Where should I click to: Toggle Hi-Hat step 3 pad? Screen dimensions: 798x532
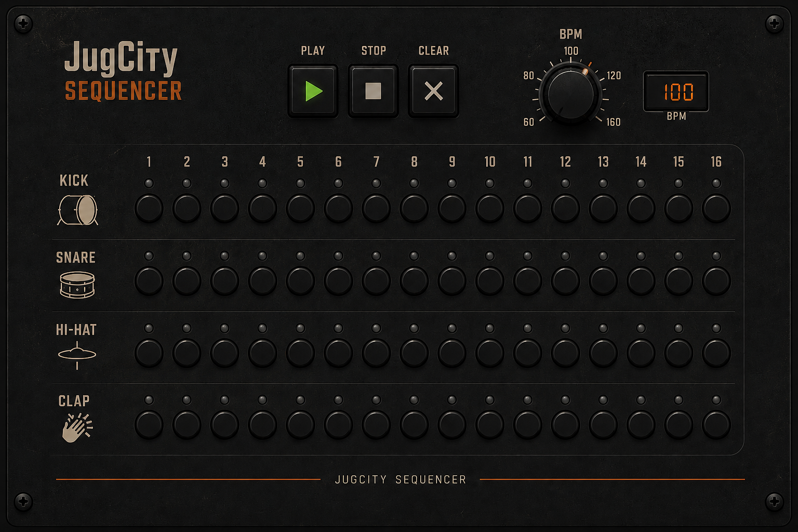pos(224,353)
